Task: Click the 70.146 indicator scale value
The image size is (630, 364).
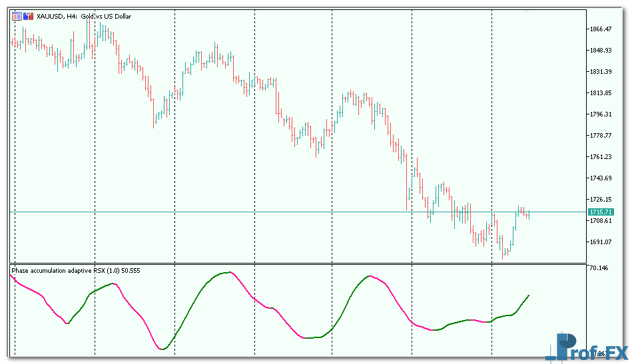Action: [599, 268]
